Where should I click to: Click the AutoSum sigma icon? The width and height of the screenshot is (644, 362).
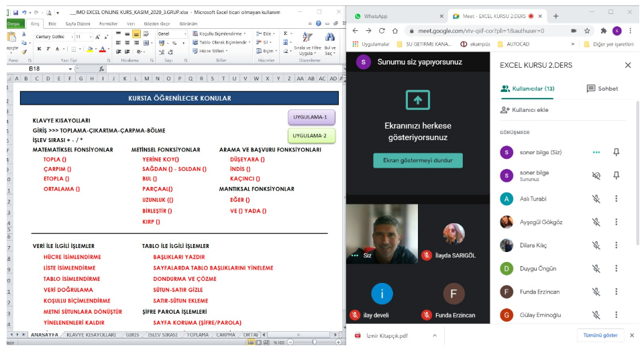[x=286, y=34]
